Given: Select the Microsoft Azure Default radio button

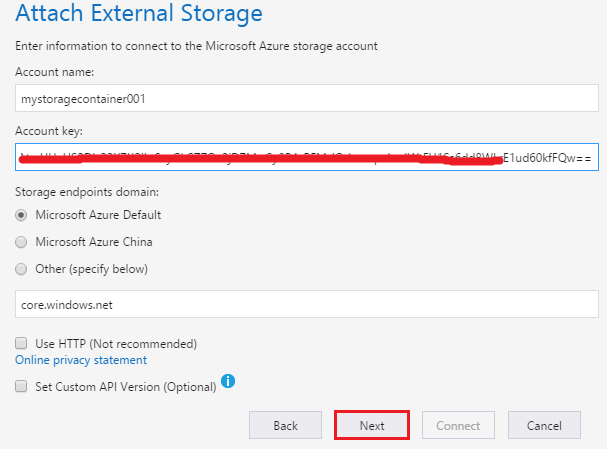Looking at the screenshot, I should 21,215.
